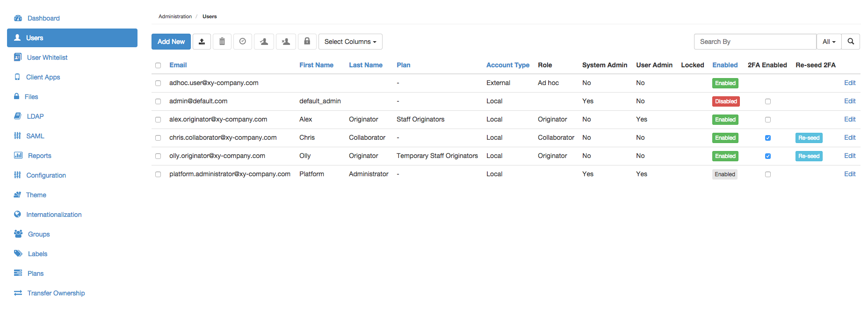Image resolution: width=868 pixels, height=309 pixels.
Task: Go to Client Apps in sidebar
Action: point(43,77)
